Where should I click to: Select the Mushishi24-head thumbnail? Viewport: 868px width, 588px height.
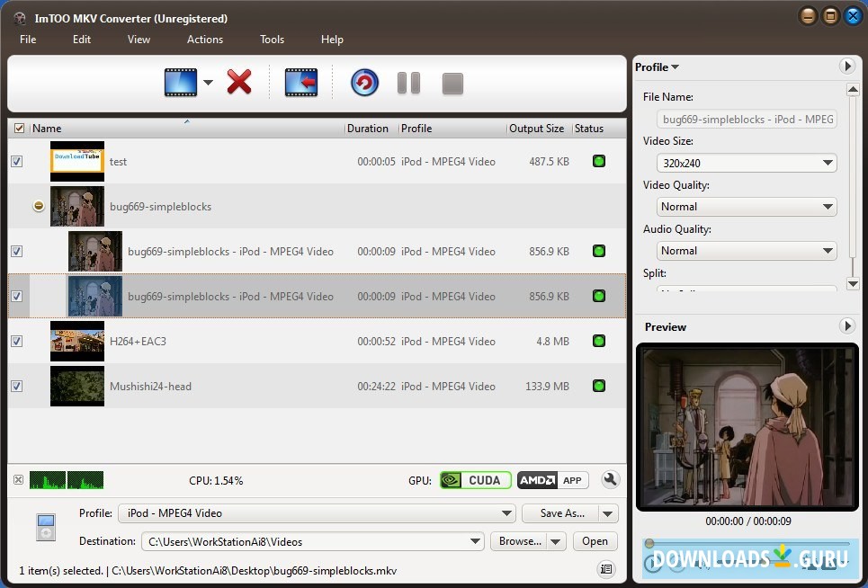[77, 386]
